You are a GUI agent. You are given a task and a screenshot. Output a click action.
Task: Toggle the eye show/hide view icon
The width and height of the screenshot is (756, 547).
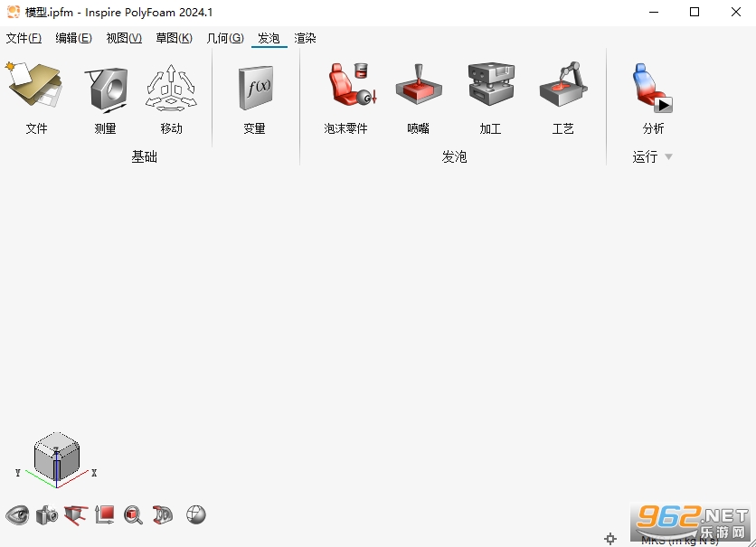[x=17, y=515]
